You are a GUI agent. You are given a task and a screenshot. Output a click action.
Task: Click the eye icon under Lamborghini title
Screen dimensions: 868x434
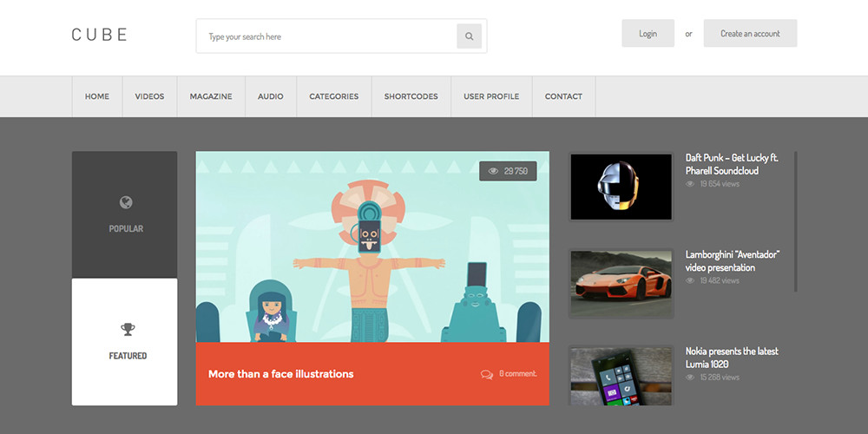[x=691, y=280]
